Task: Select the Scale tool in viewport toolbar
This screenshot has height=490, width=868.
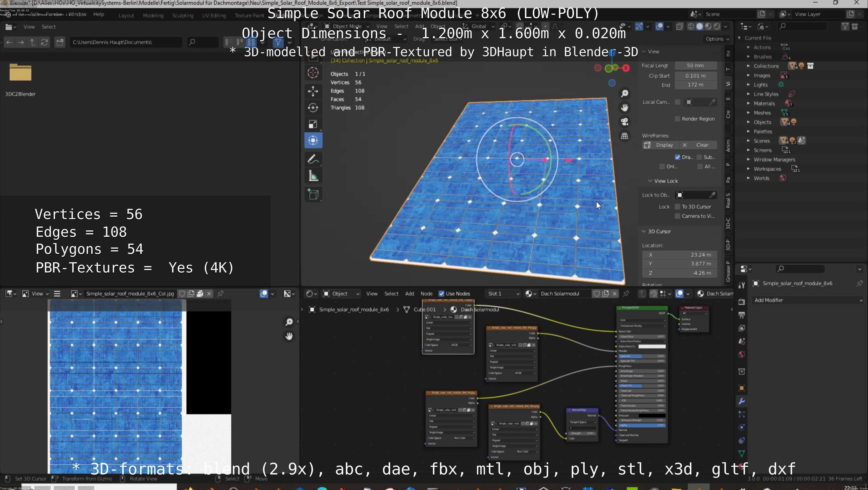Action: pyautogui.click(x=313, y=124)
